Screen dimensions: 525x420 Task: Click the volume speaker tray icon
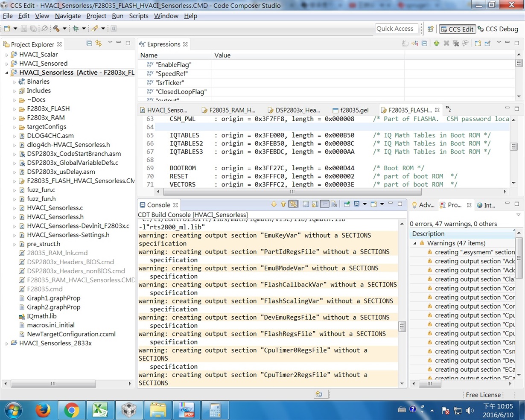pyautogui.click(x=470, y=411)
